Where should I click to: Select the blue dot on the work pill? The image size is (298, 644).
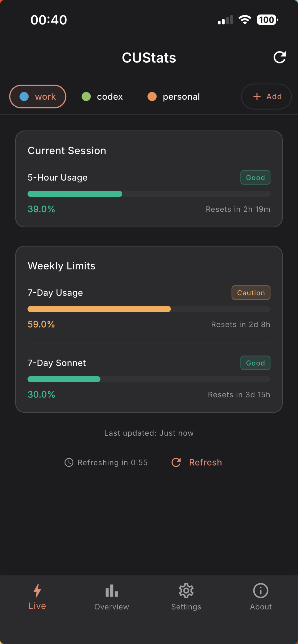(x=24, y=96)
